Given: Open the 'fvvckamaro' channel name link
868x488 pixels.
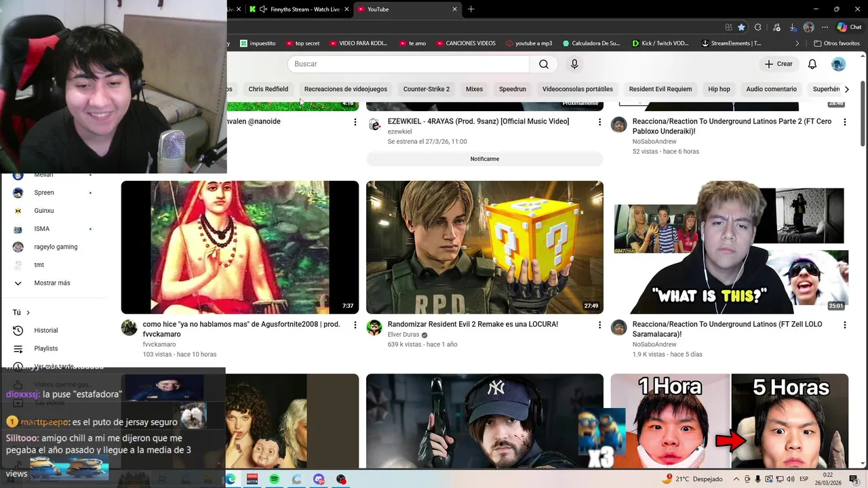Looking at the screenshot, I should pos(159,344).
